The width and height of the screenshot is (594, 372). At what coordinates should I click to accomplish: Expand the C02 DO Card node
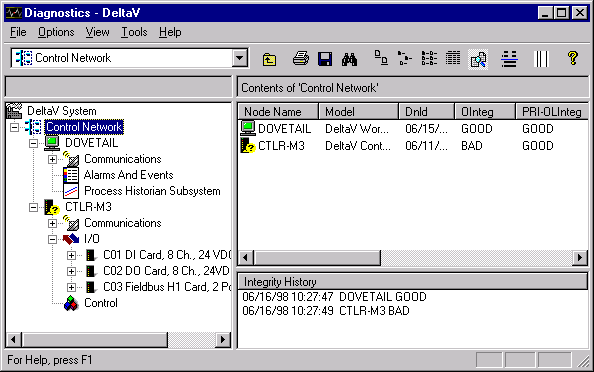tap(71, 271)
